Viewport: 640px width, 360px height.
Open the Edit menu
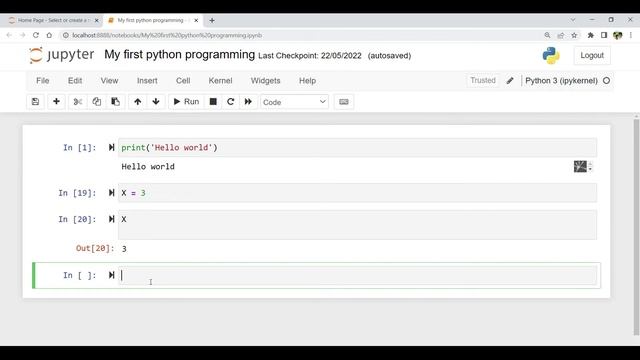click(x=75, y=80)
